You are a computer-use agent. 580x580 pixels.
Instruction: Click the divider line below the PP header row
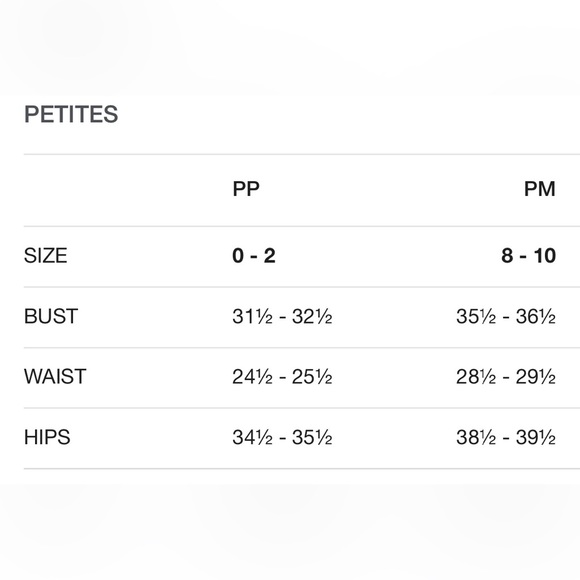[302, 226]
